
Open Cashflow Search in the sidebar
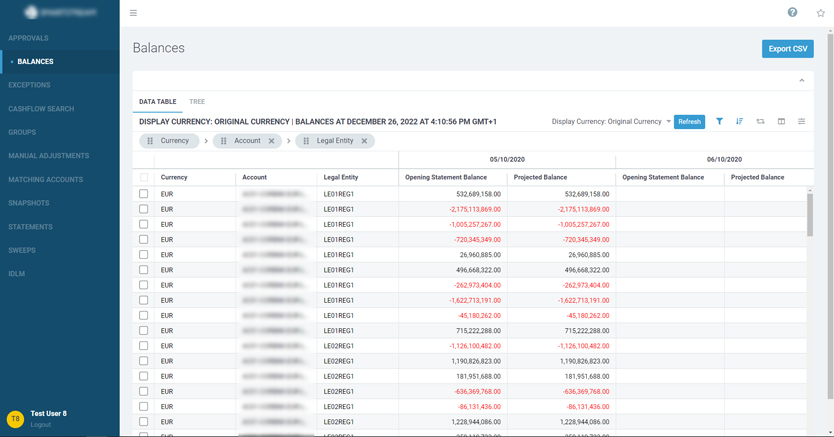[41, 109]
